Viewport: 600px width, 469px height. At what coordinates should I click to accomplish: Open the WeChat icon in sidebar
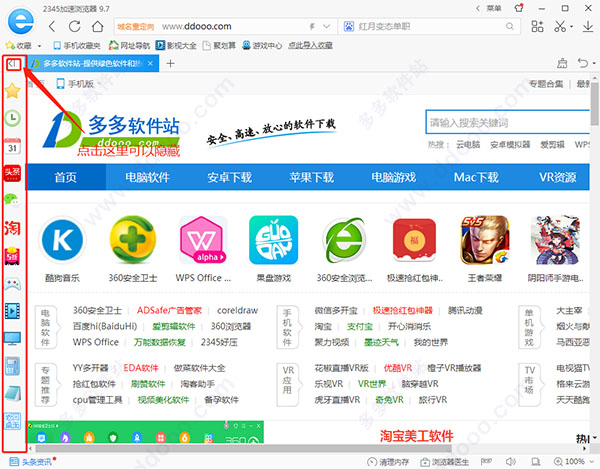[x=11, y=199]
